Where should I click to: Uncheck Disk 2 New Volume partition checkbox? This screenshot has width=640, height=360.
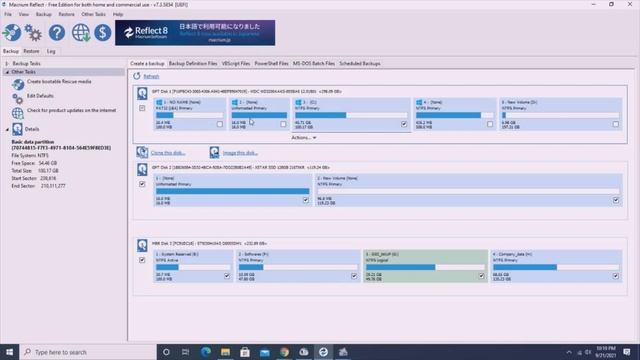(x=616, y=200)
